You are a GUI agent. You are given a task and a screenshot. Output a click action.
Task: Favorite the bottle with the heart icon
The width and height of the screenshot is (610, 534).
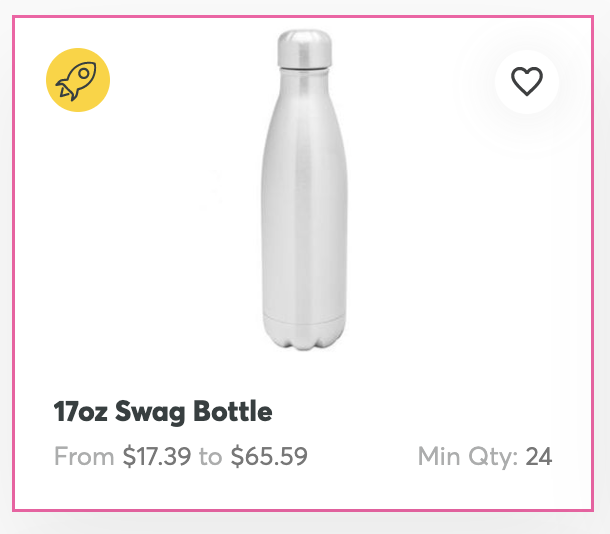[526, 81]
